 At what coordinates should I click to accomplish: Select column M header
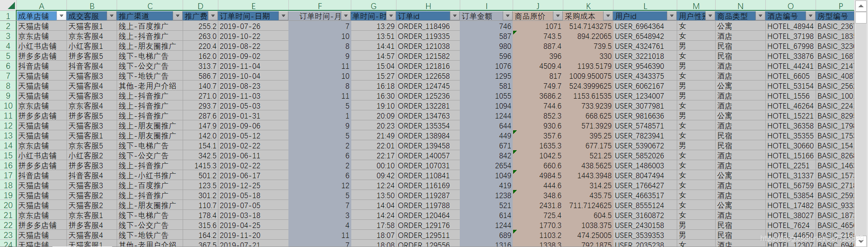(x=696, y=6)
